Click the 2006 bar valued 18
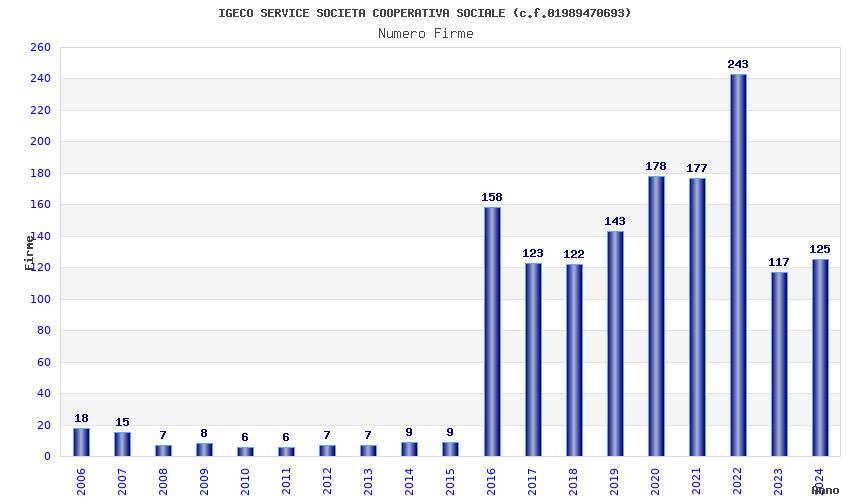This screenshot has height=500, width=850. click(x=81, y=442)
